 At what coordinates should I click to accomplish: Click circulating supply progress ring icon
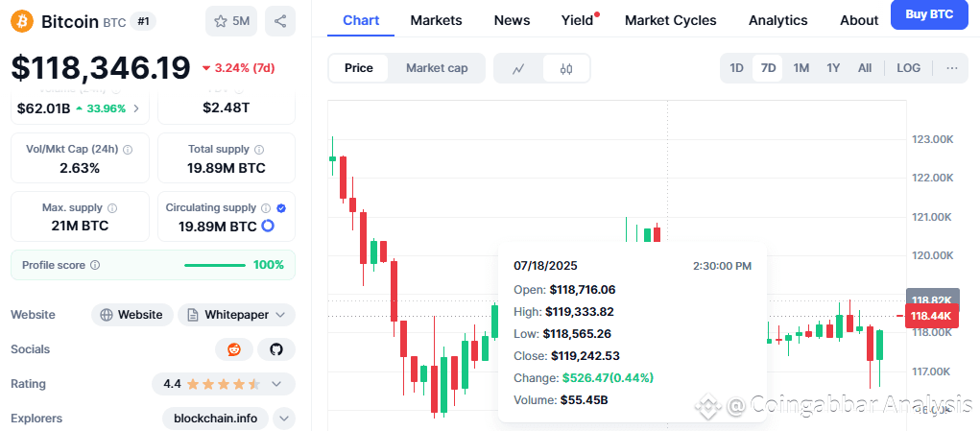269,227
